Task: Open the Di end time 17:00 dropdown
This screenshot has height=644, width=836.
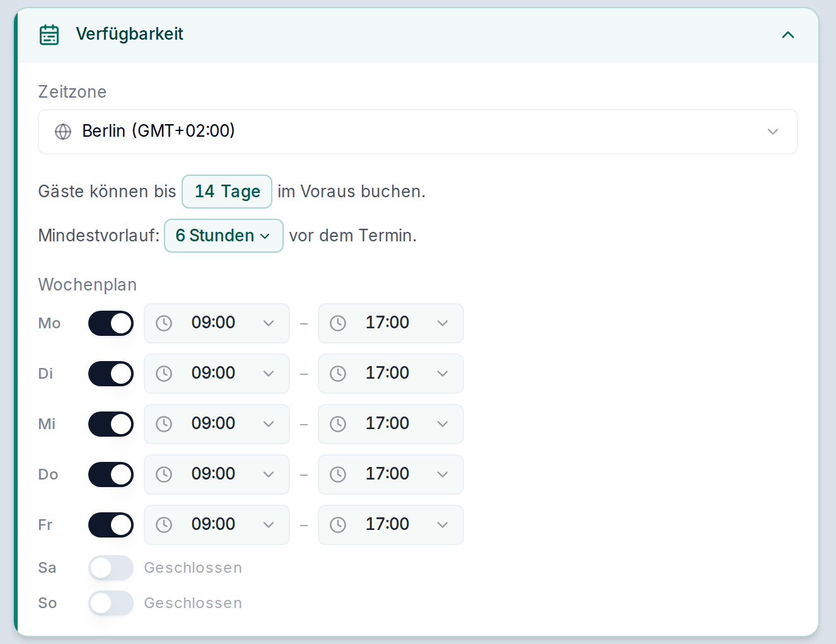Action: pos(391,374)
